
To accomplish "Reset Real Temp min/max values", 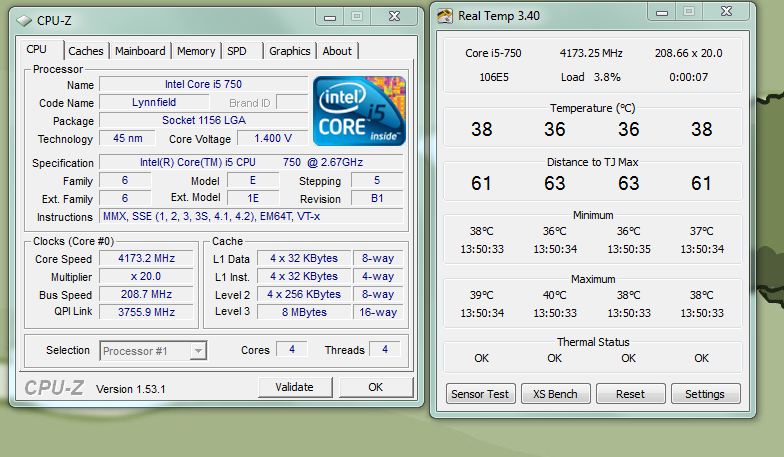I will [630, 394].
